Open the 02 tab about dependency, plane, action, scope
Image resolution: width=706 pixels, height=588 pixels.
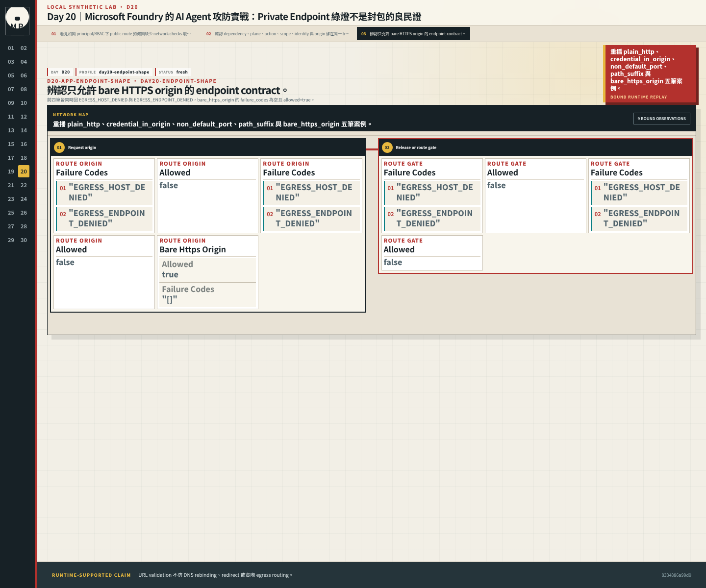(x=277, y=34)
